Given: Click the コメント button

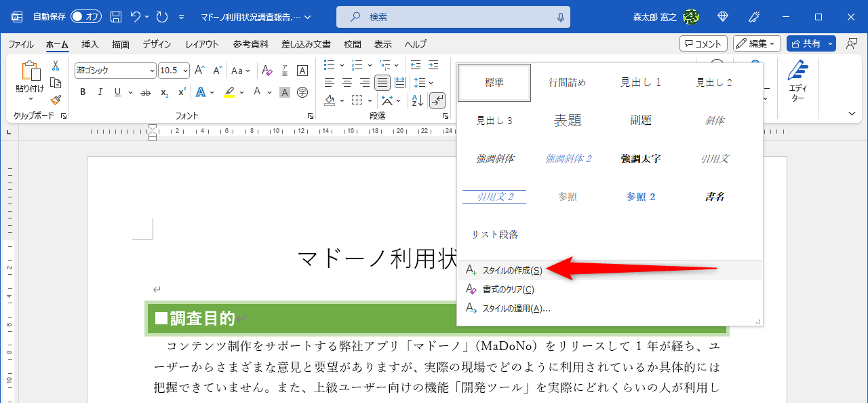Looking at the screenshot, I should click(703, 43).
